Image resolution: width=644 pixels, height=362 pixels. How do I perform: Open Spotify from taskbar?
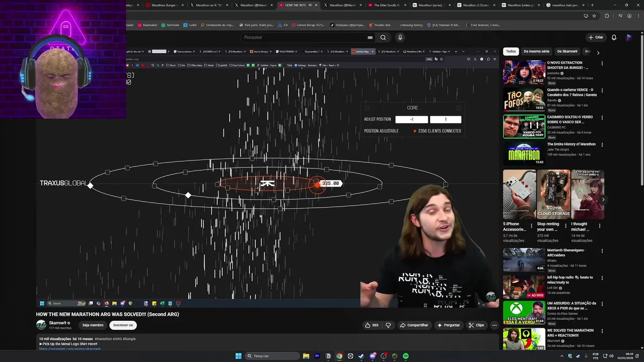click(x=406, y=356)
